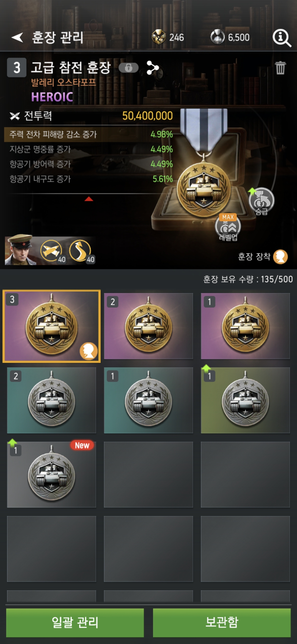Screen dimensions: 297x644
Task: Tap the trash can delete icon
Action: pos(280,68)
